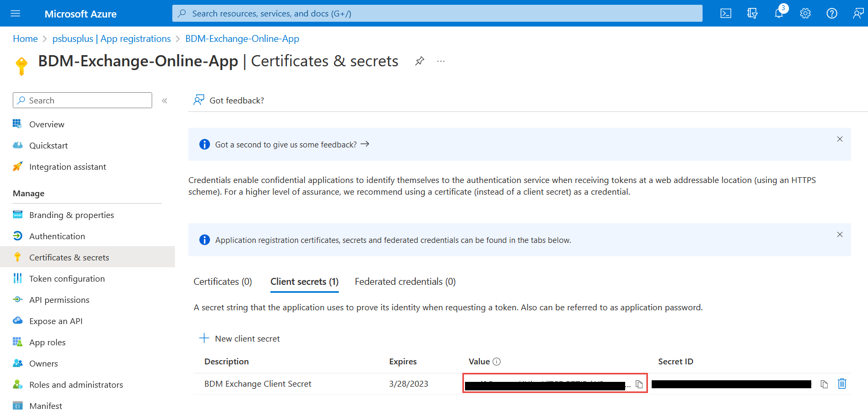Open Cloud Shell from the top bar
Image resolution: width=868 pixels, height=419 pixels.
click(726, 14)
